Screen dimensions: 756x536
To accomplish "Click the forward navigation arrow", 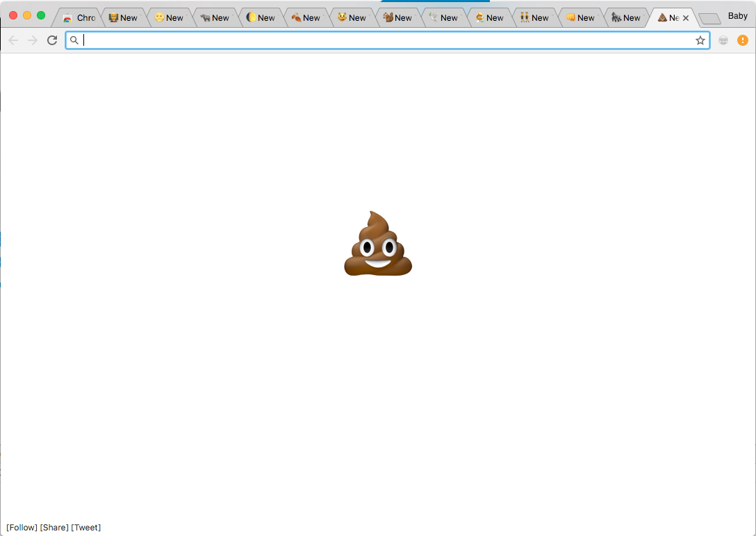I will tap(32, 40).
